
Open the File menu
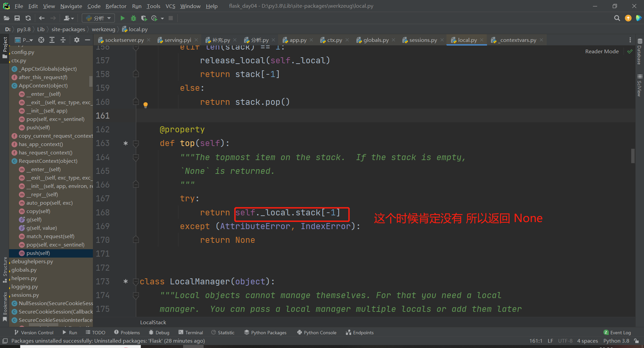point(19,6)
